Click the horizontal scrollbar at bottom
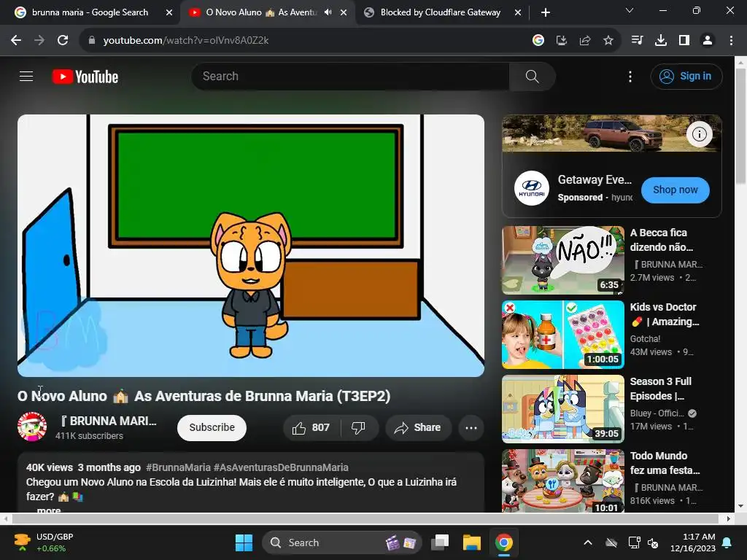 click(365, 518)
